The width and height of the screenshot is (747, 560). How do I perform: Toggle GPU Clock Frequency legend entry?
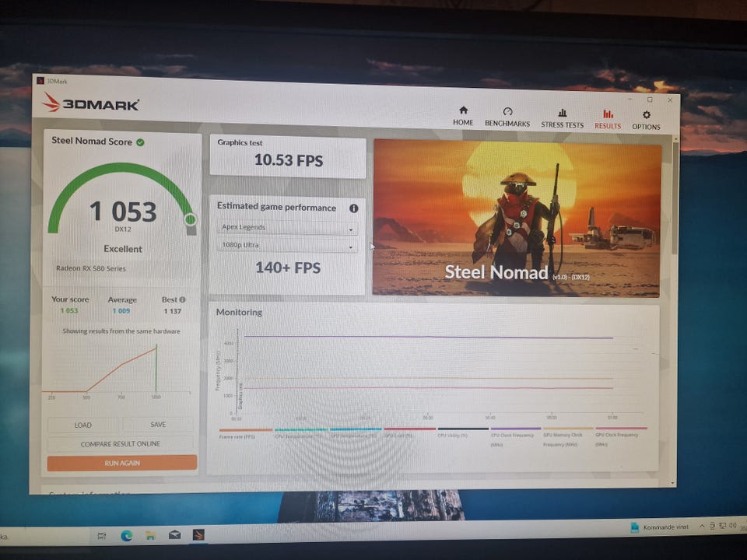(x=621, y=437)
